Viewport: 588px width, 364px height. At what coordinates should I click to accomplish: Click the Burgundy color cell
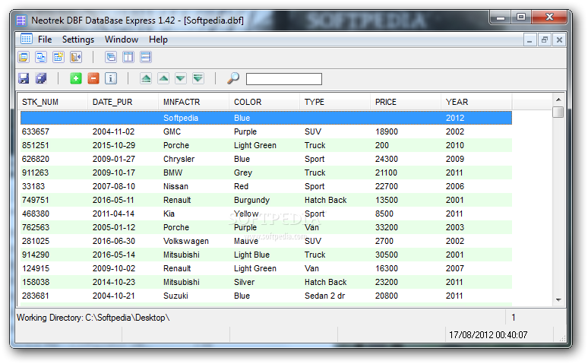tap(251, 200)
